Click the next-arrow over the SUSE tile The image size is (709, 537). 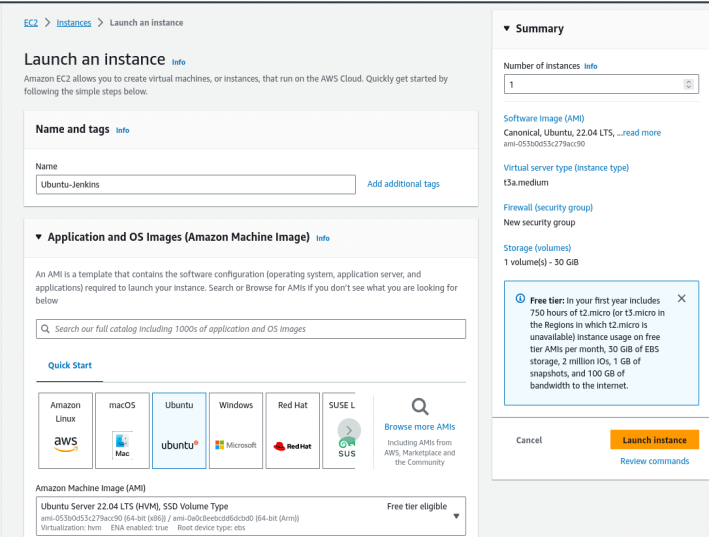(349, 430)
